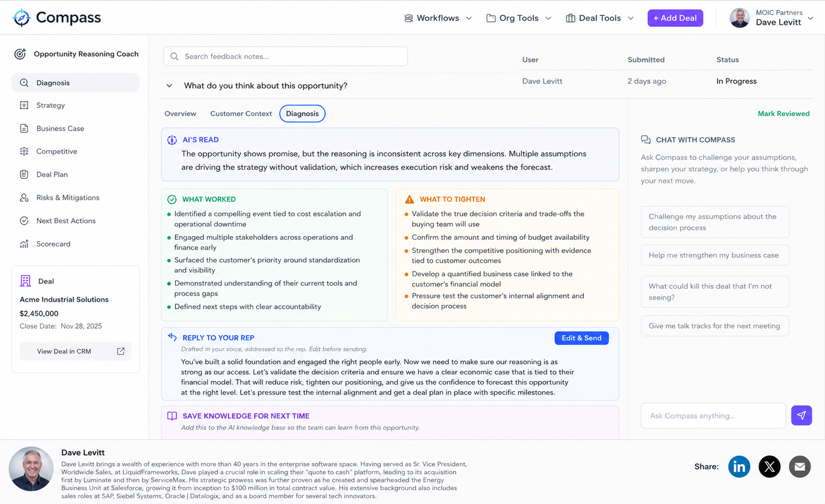Share via email envelope icon
Viewport: 825px width, 504px height.
tap(800, 466)
